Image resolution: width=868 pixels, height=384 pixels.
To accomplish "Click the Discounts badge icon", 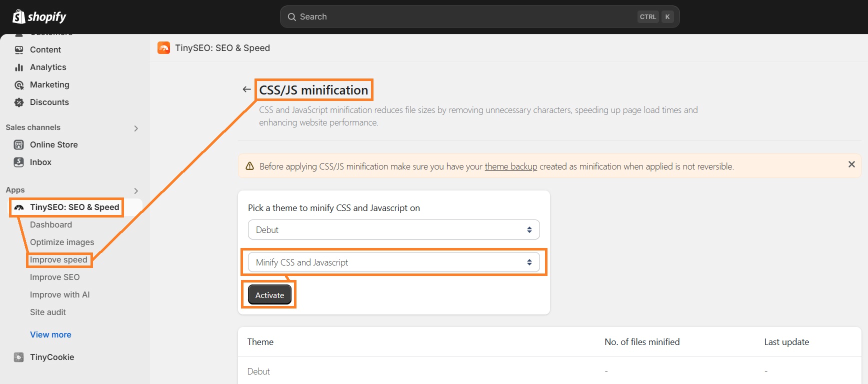I will pos(19,102).
